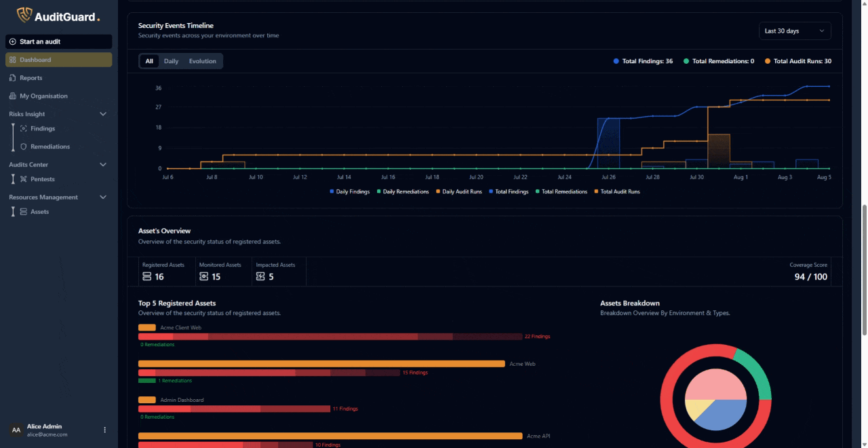Click the 'Acme API' asset name
Viewport: 868px width, 448px height.
click(538, 436)
